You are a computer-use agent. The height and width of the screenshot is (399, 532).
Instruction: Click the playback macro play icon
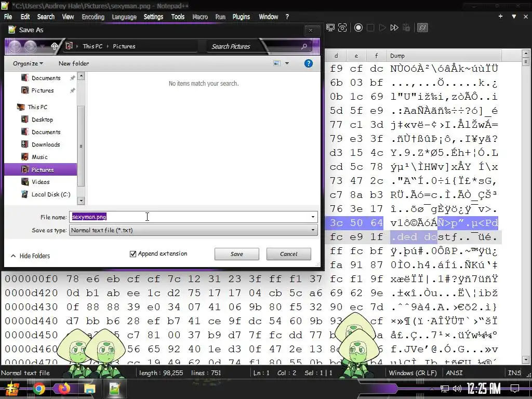[x=382, y=28]
